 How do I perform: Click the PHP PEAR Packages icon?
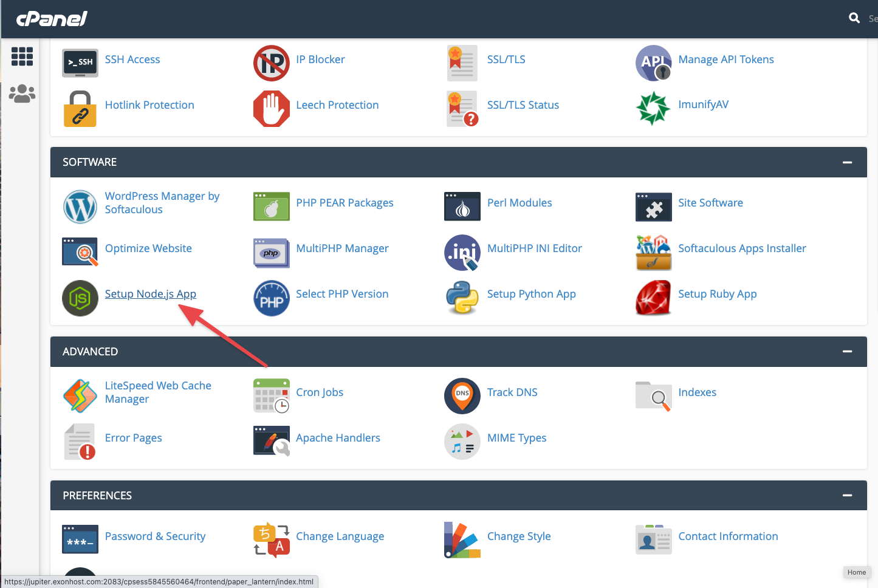pyautogui.click(x=272, y=207)
